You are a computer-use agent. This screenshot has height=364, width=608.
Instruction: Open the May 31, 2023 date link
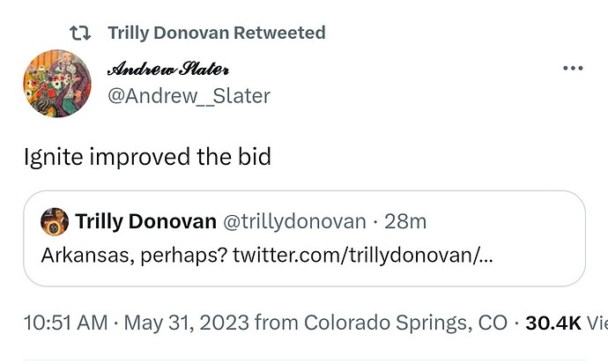tap(187, 323)
